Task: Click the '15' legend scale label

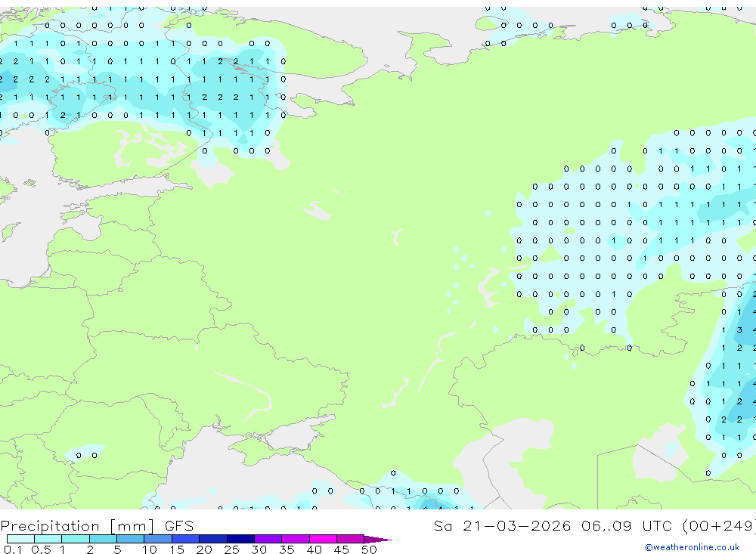Action: [177, 549]
